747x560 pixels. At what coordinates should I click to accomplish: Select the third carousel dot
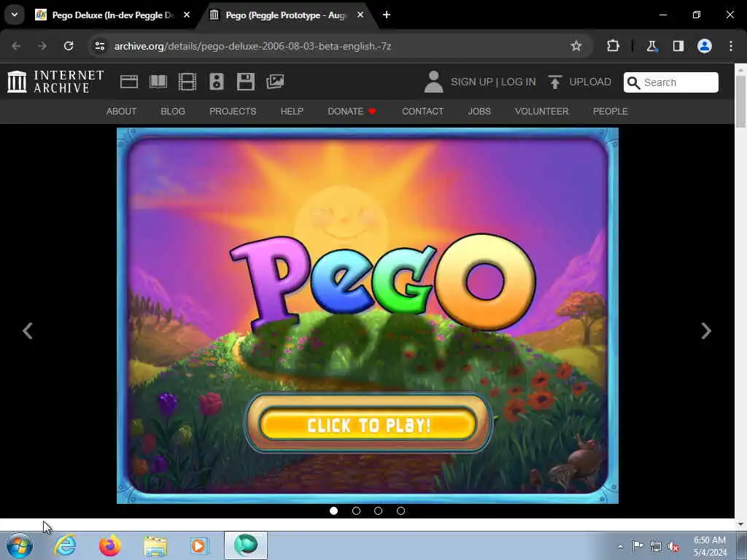[379, 510]
